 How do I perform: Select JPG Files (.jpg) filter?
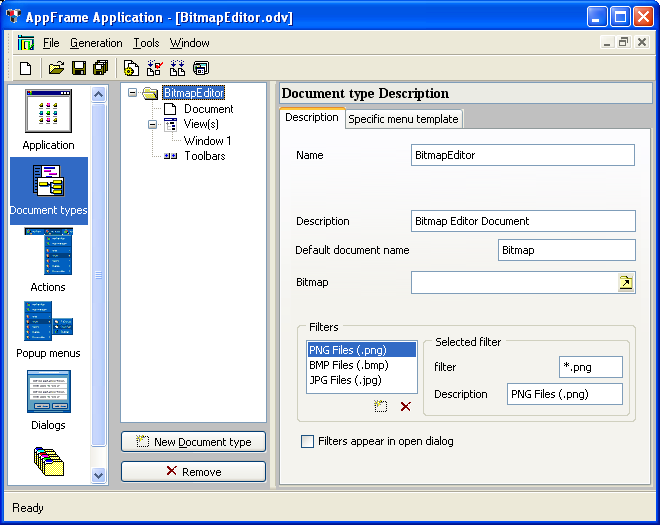click(x=362, y=380)
